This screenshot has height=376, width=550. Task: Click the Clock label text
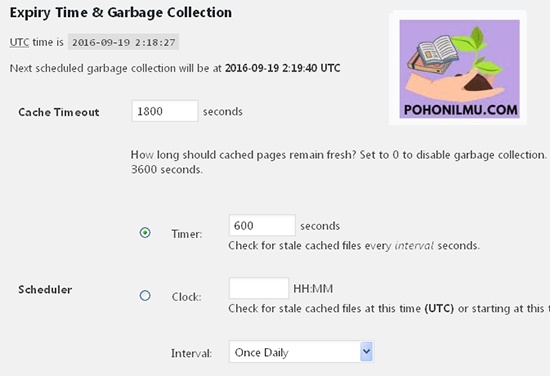point(186,297)
